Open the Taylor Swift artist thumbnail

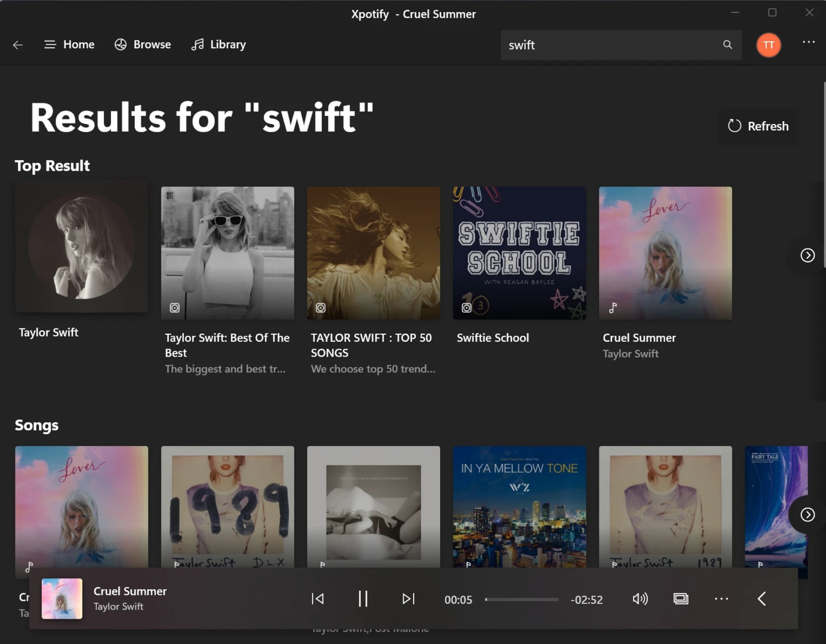[x=82, y=246]
